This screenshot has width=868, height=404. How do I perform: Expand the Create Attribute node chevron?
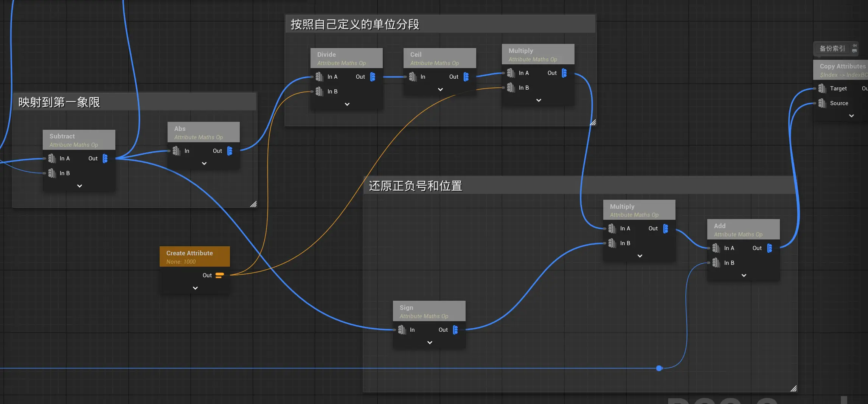click(195, 288)
